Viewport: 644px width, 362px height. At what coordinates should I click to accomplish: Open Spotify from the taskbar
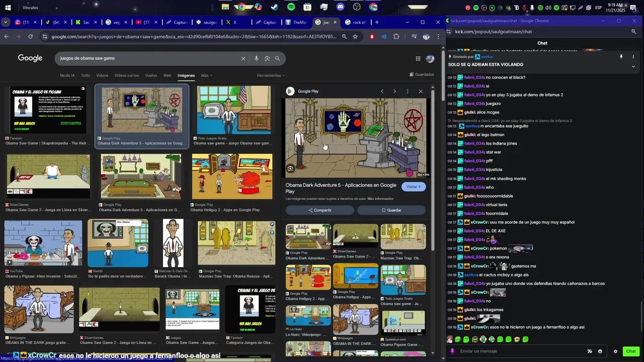(291, 7)
